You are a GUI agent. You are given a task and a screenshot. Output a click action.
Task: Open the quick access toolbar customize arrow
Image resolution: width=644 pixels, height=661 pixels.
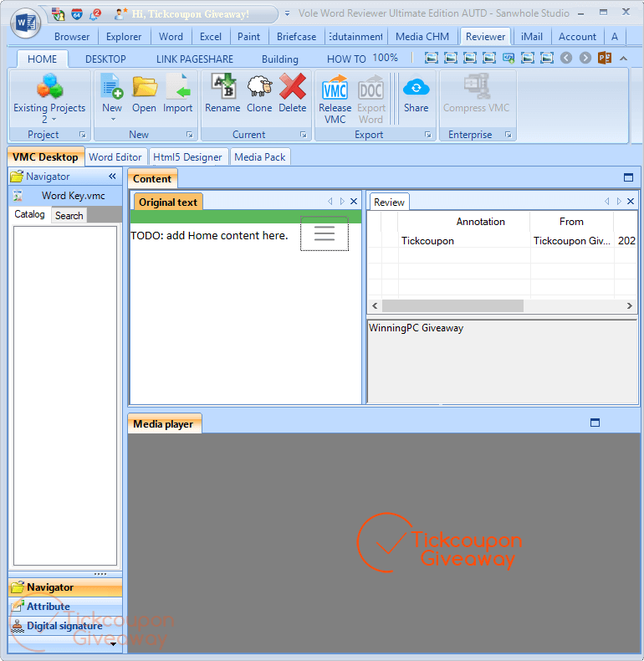(287, 13)
